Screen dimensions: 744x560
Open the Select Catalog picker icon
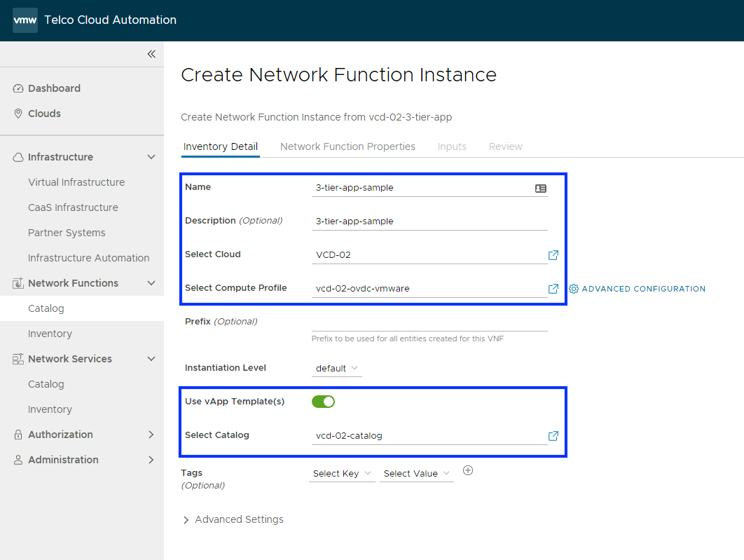click(553, 436)
